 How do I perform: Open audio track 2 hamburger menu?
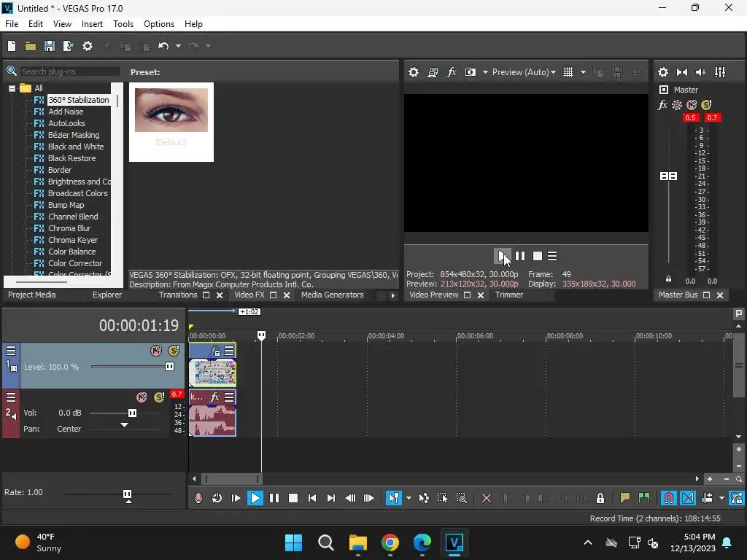click(11, 397)
